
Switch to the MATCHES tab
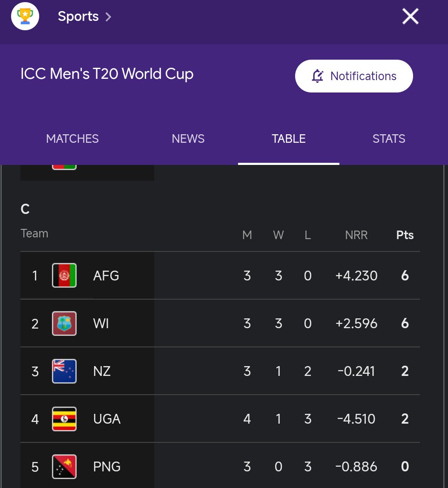pos(72,139)
